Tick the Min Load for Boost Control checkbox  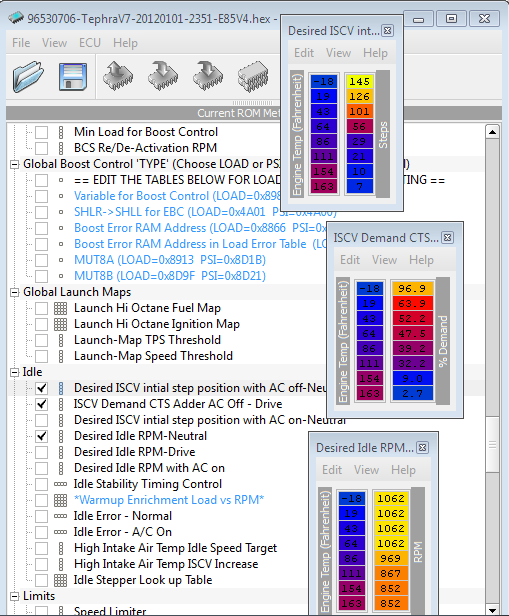(x=42, y=132)
